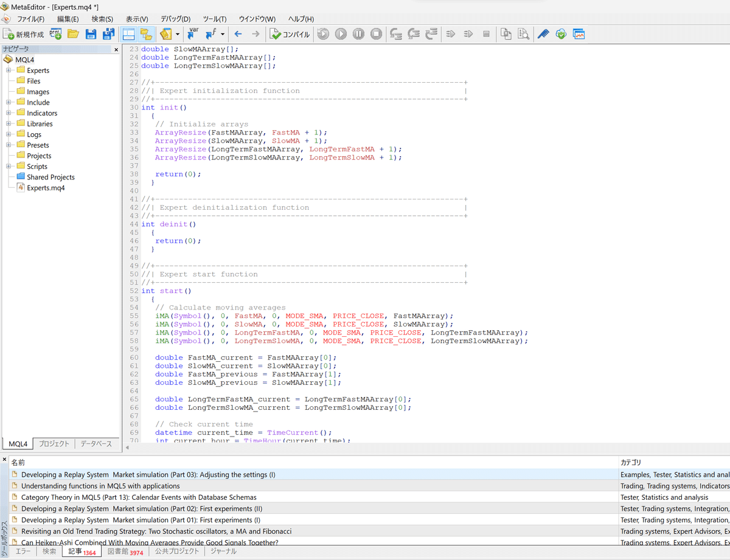
Task: Open the MQL5 Cloud Protector shield icon
Action: (x=561, y=34)
